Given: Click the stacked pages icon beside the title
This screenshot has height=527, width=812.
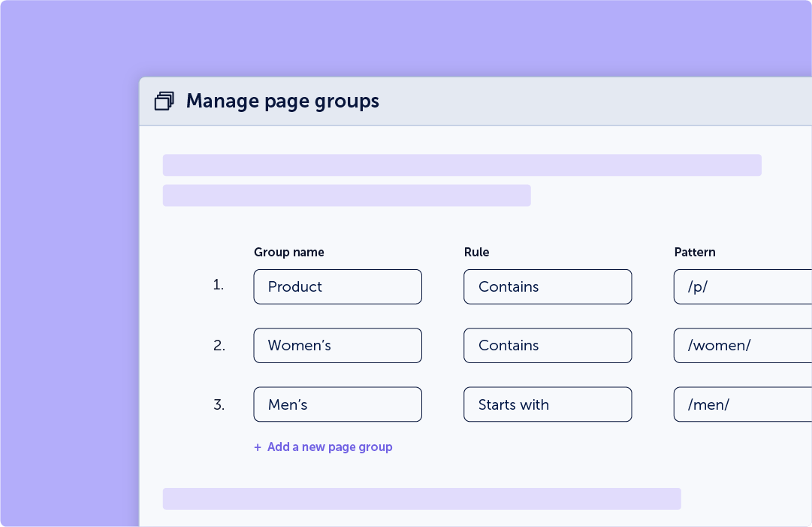Looking at the screenshot, I should coord(164,101).
